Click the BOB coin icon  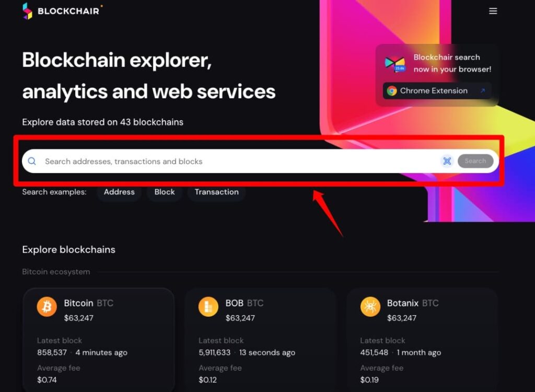click(x=207, y=306)
